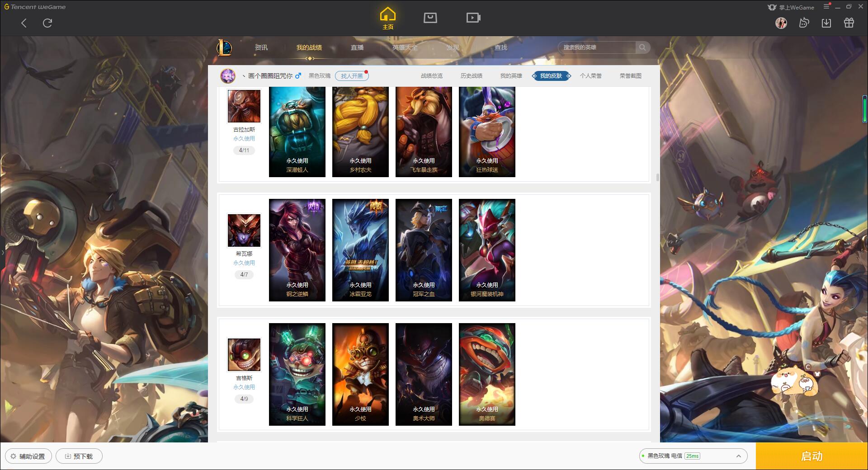Go back with the back arrow

[x=24, y=23]
